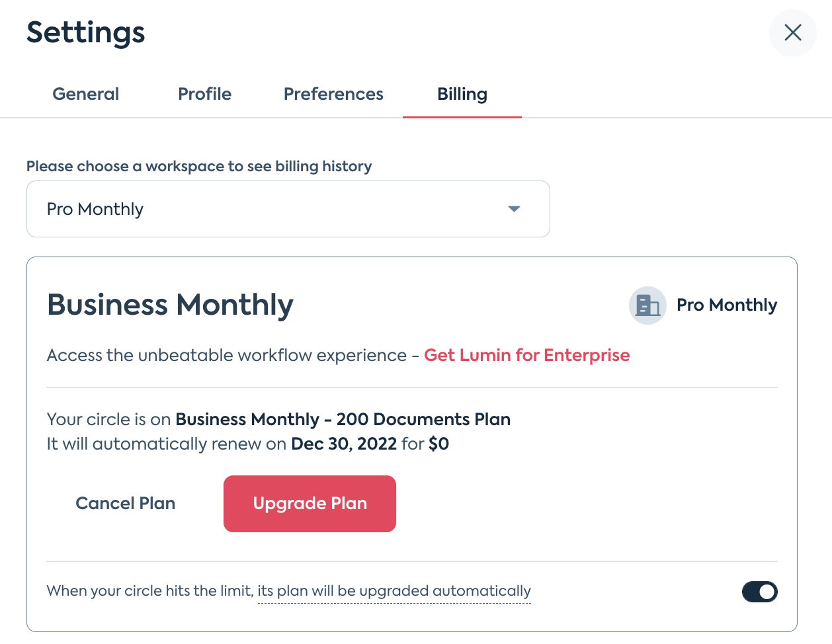Viewport: 832px width, 644px height.
Task: Close the Settings dialog with the X icon
Action: [792, 32]
